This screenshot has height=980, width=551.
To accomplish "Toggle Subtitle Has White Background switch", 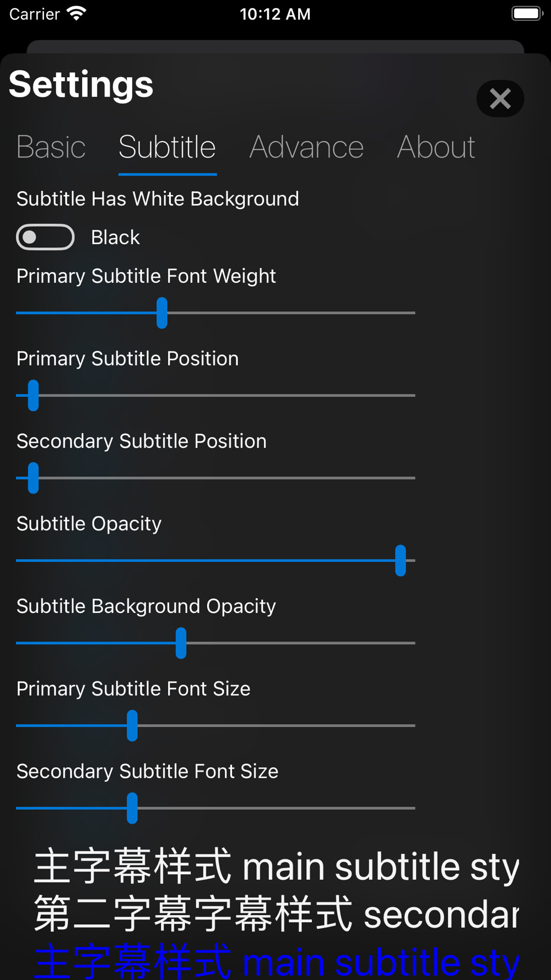I will [45, 237].
